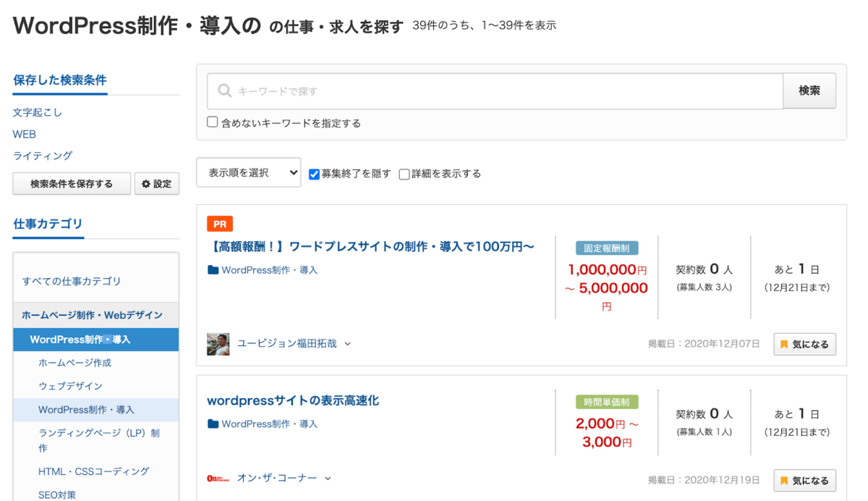The width and height of the screenshot is (868, 501).
Task: Enable 含めないキーワードを指定する checkbox
Action: coord(213,122)
